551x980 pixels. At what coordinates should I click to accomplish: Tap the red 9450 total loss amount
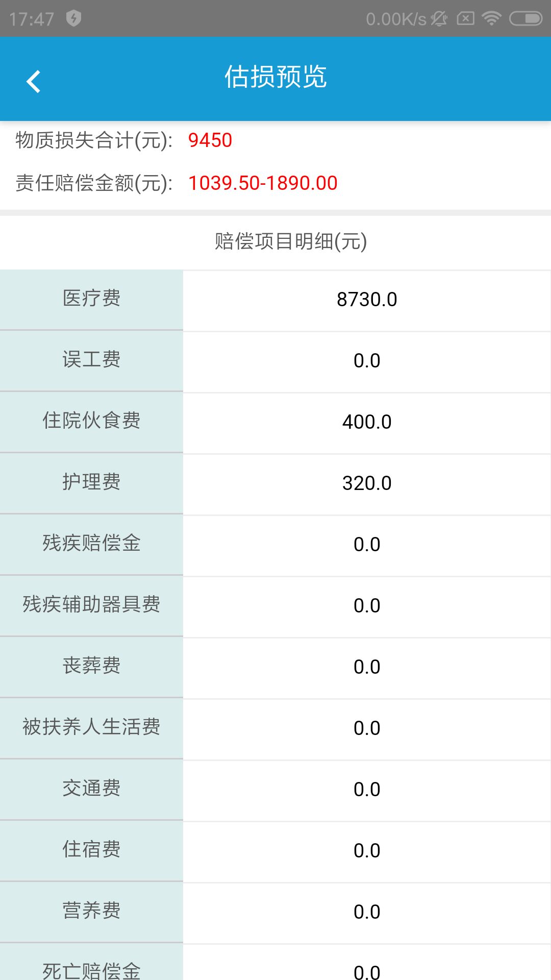pyautogui.click(x=210, y=140)
